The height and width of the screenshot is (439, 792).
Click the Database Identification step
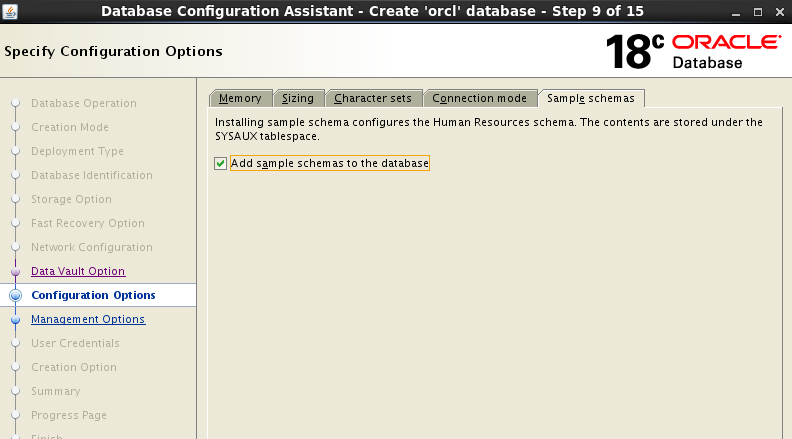92,175
